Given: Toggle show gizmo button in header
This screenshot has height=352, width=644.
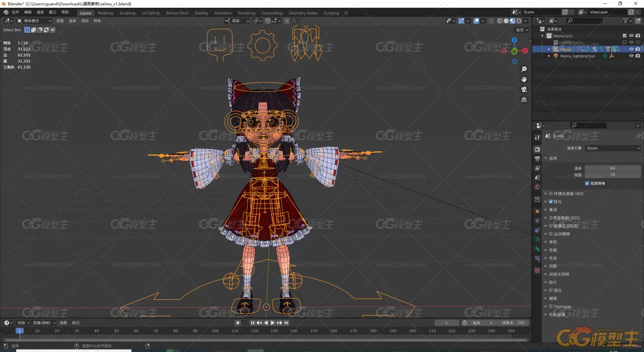Looking at the screenshot, I should (461, 21).
